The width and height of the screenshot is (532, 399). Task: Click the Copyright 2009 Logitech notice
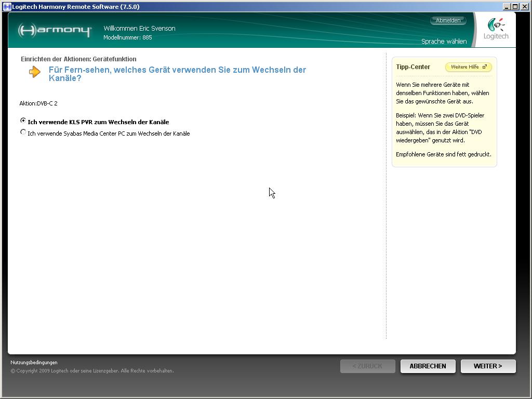click(92, 371)
